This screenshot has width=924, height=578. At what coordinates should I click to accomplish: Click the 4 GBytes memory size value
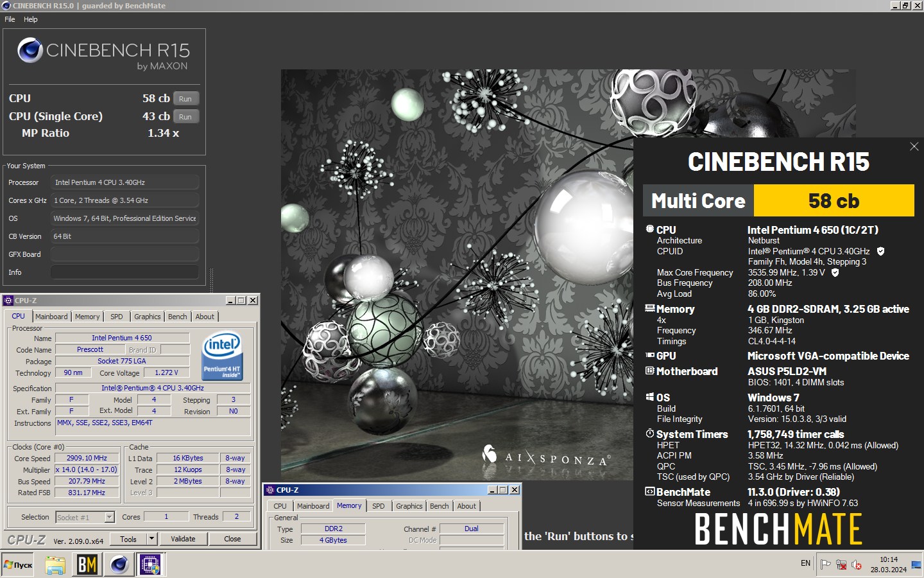(x=334, y=540)
